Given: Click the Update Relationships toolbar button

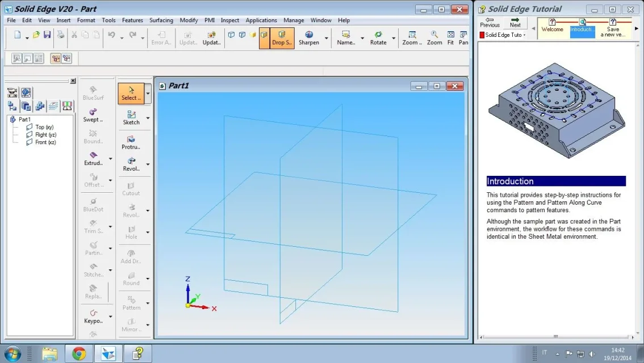Looking at the screenshot, I should [x=211, y=38].
